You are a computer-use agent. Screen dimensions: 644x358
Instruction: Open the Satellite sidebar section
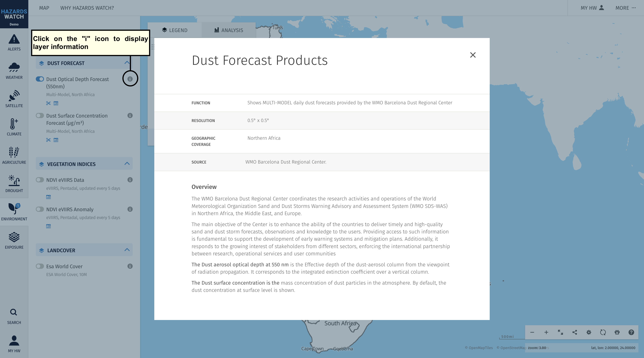(x=14, y=99)
